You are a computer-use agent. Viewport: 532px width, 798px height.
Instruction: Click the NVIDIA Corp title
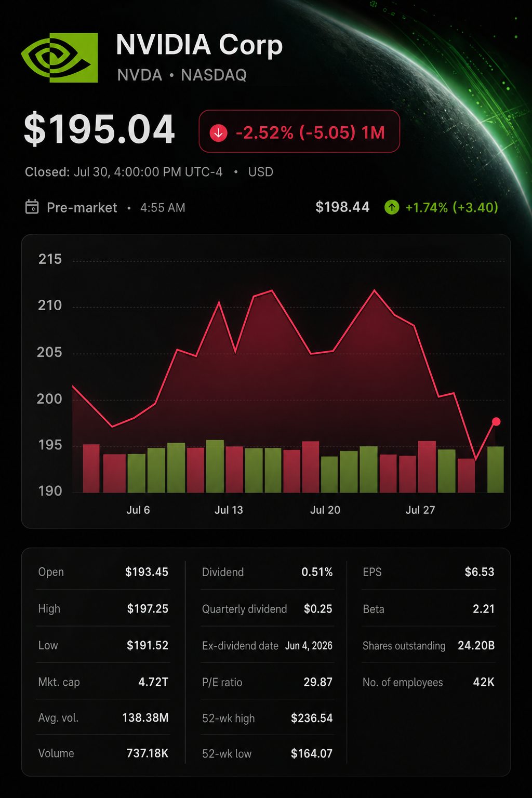point(199,45)
